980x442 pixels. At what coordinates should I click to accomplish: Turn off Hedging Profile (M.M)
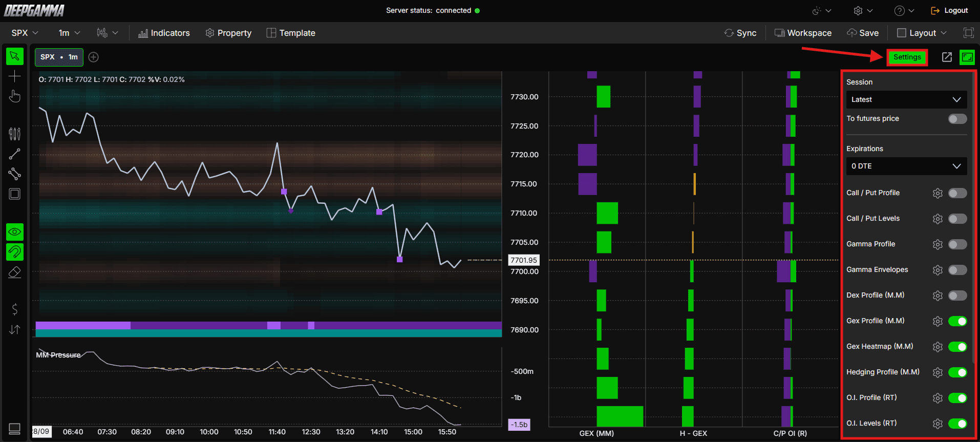pos(957,372)
